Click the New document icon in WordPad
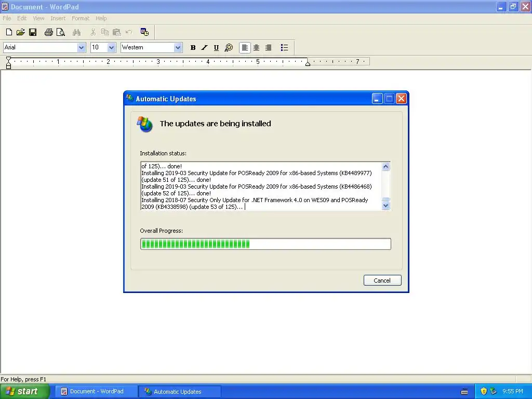Image resolution: width=532 pixels, height=399 pixels. [x=9, y=32]
